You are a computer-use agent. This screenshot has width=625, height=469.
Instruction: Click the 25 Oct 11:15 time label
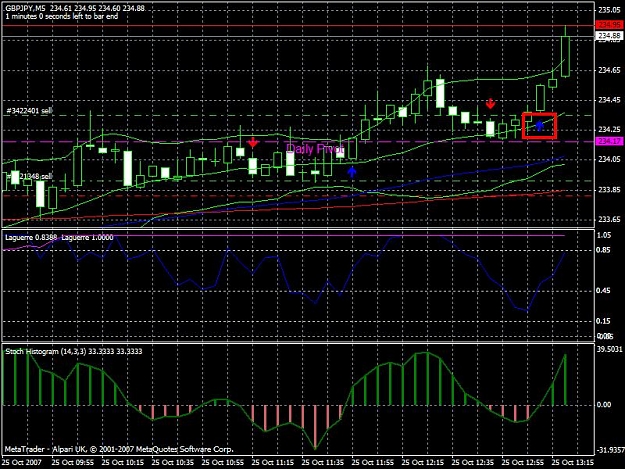coord(273,462)
